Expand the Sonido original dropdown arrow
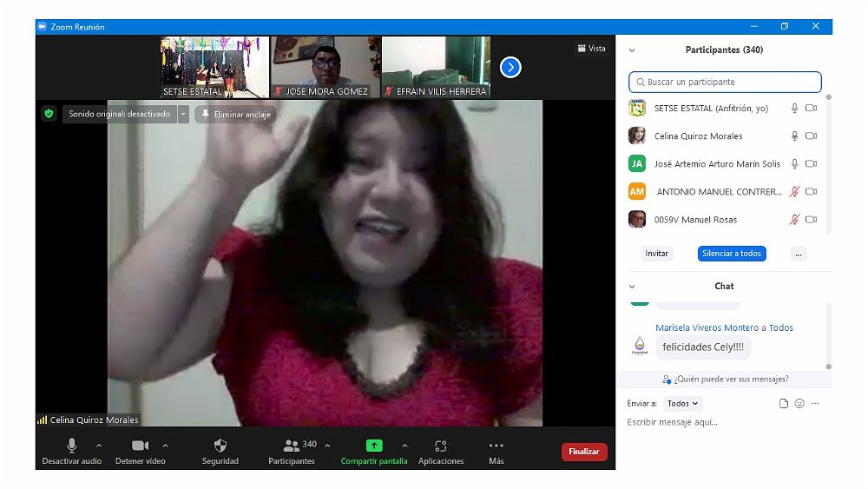This screenshot has width=868, height=489. pyautogui.click(x=183, y=114)
